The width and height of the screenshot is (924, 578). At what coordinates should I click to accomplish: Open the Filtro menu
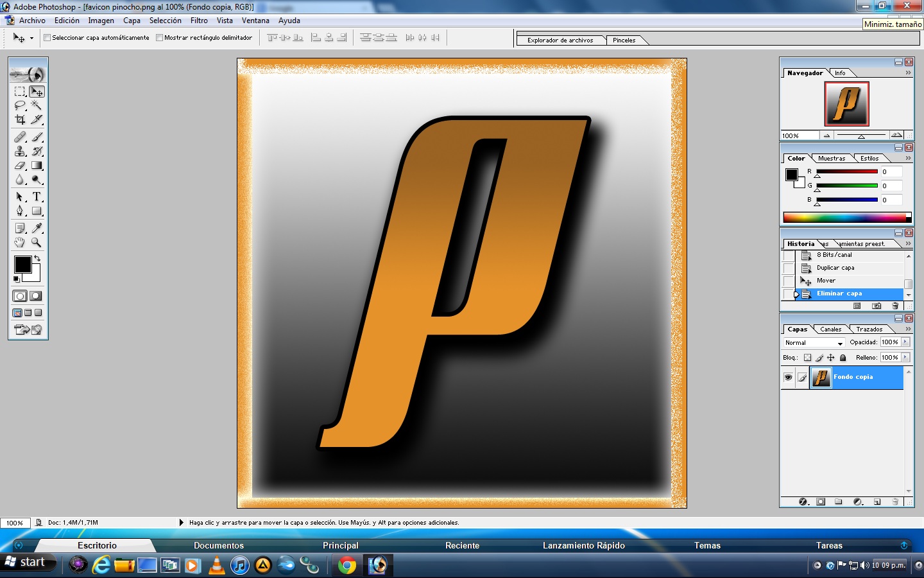click(199, 21)
